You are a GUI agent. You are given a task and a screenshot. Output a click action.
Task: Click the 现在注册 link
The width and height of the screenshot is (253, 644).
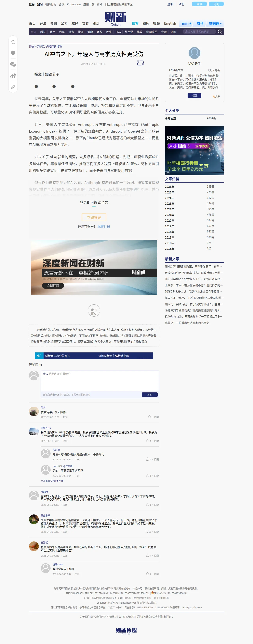tap(104, 227)
